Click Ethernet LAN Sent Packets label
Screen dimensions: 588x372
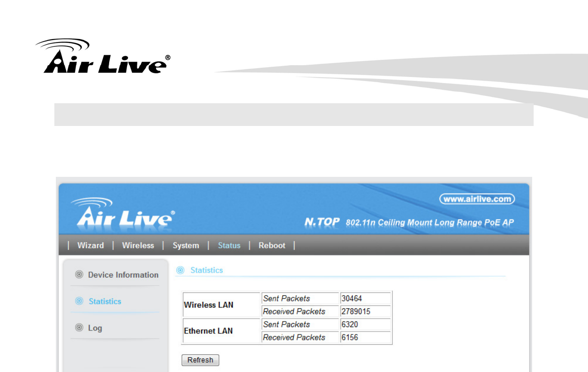tap(287, 325)
